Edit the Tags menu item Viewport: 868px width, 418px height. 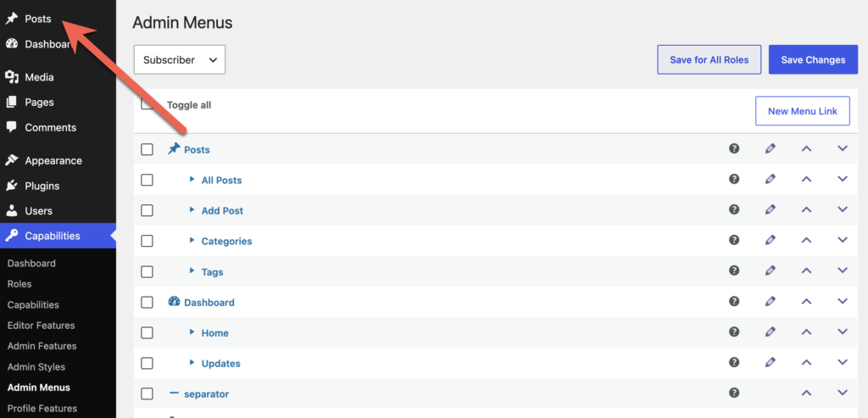(771, 270)
